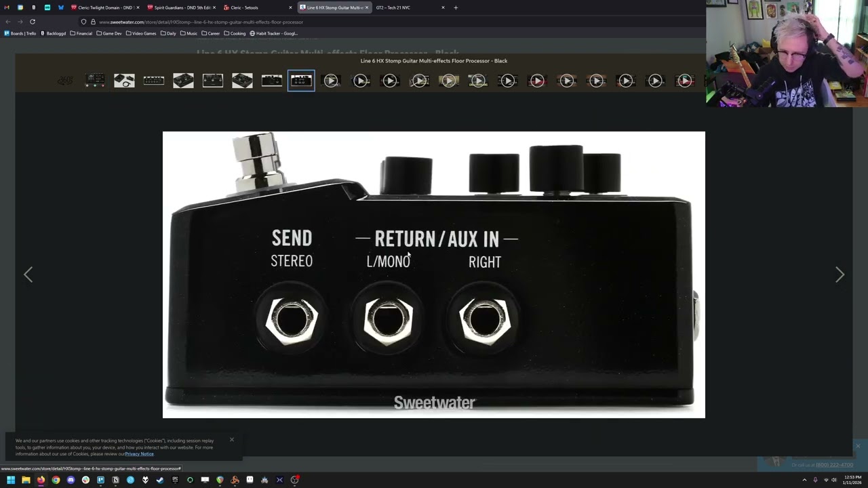Go back to the previous page
This screenshot has height=488, width=868.
pyautogui.click(x=7, y=22)
